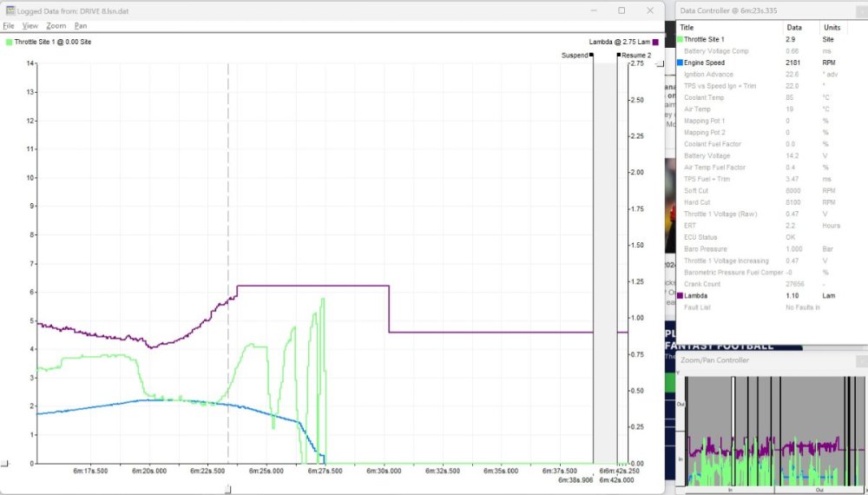Maximize the Logged Data window
This screenshot has width=868, height=495.
point(621,10)
